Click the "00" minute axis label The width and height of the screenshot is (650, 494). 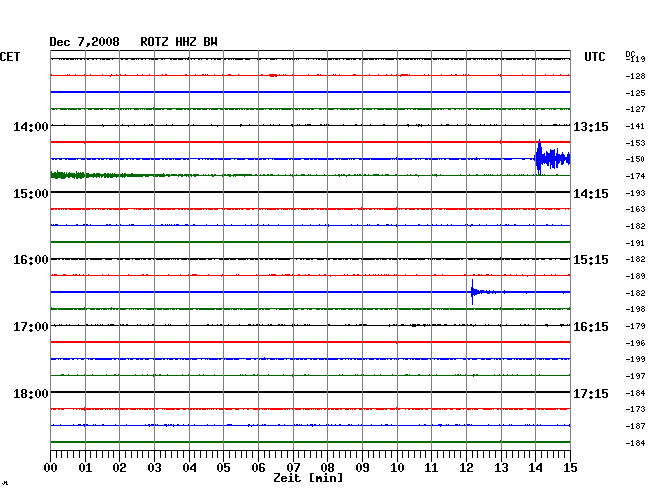pyautogui.click(x=51, y=468)
